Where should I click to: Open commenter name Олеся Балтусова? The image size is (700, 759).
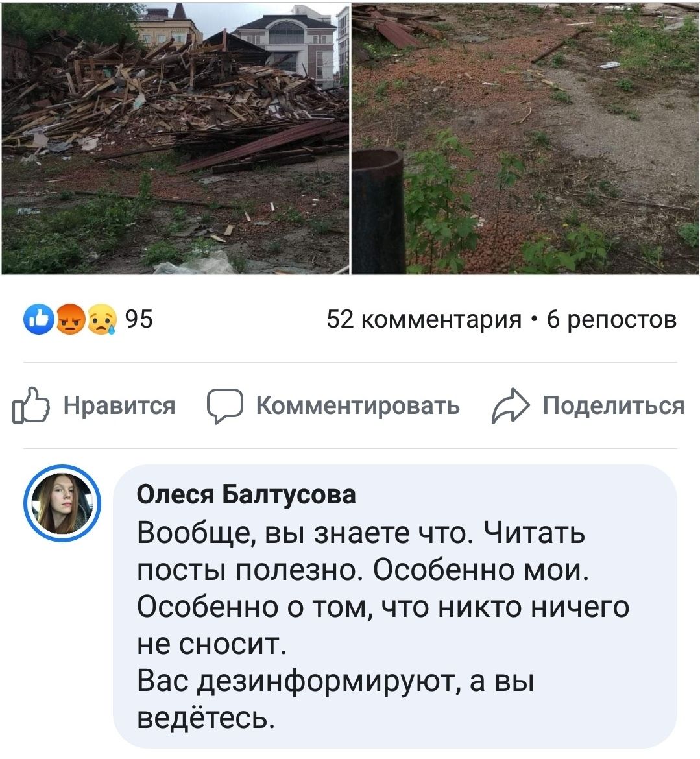click(246, 494)
